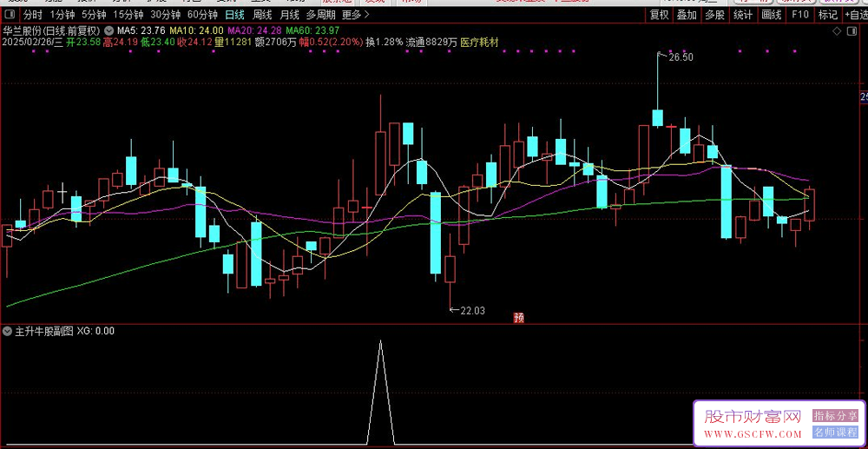Expand the 主升牛股副图 indicator dropdown
Screen dimensions: 868x449
click(x=7, y=332)
